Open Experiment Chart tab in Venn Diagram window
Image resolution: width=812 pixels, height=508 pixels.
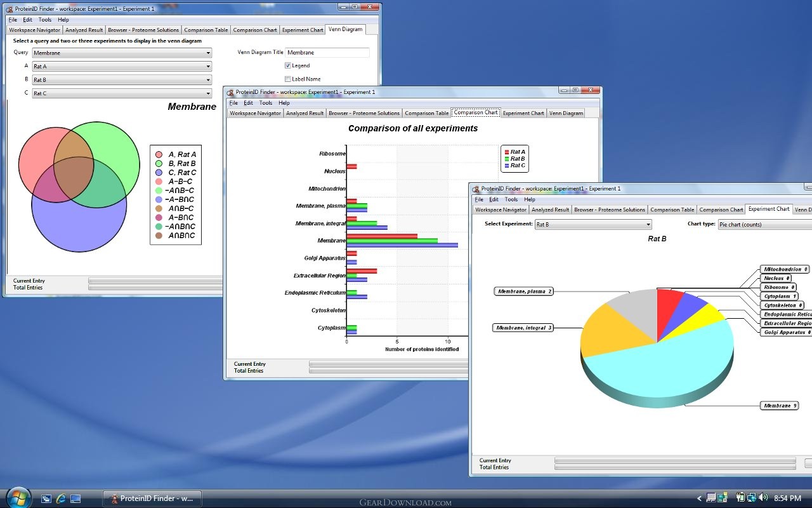[x=303, y=30]
